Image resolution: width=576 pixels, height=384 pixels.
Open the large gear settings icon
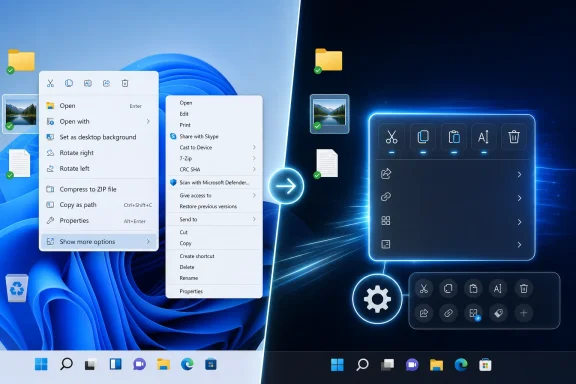[377, 299]
